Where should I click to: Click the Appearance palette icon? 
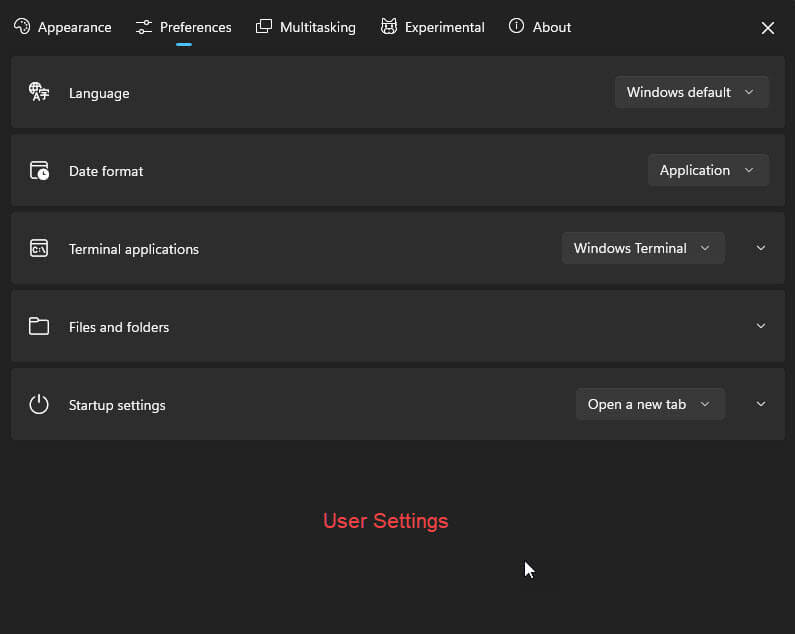[x=22, y=26]
